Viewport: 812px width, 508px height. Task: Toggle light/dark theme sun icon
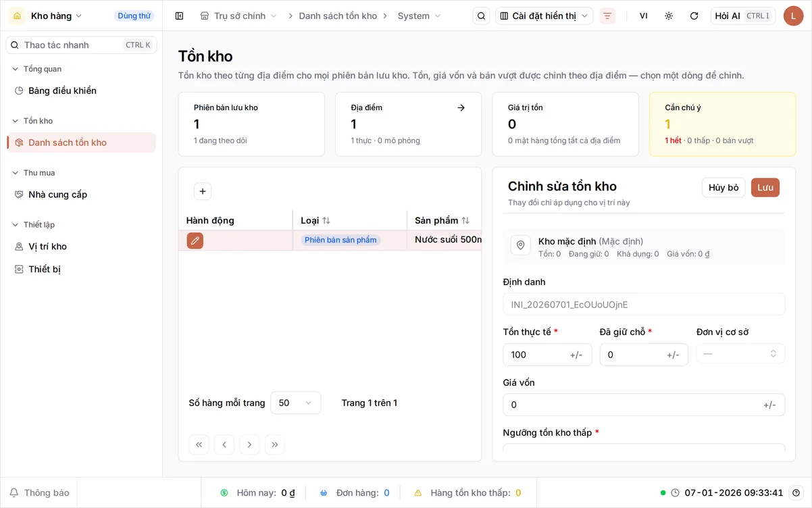point(669,16)
